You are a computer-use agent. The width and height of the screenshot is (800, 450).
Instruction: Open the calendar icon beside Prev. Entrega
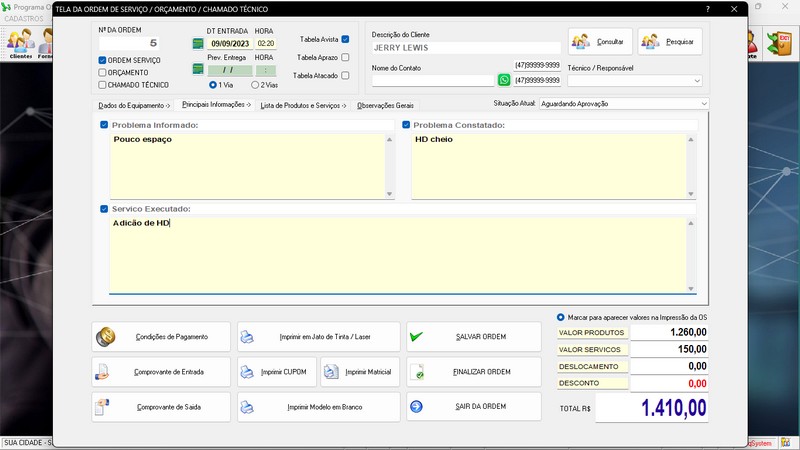tap(198, 69)
